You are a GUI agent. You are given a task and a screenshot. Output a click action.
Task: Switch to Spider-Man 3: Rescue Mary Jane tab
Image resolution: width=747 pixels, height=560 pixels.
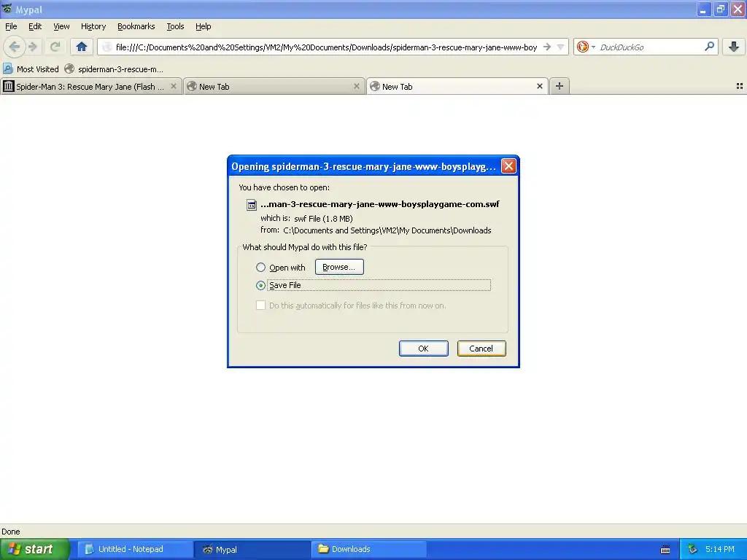click(90, 86)
